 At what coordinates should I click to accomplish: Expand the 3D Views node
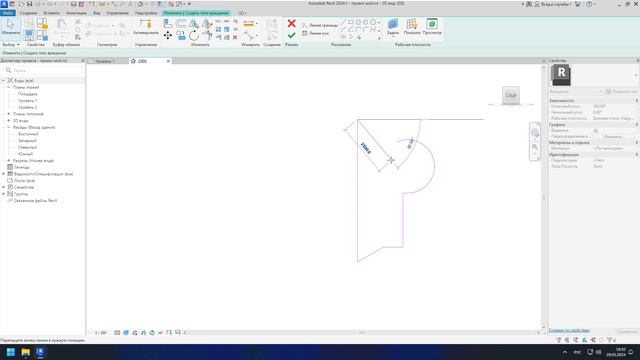tap(9, 120)
